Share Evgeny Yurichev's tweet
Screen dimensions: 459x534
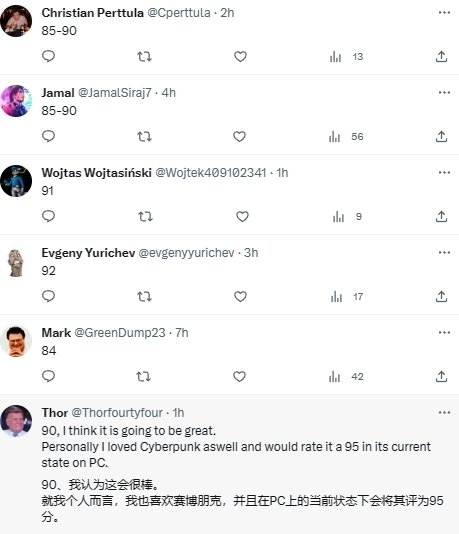click(441, 296)
